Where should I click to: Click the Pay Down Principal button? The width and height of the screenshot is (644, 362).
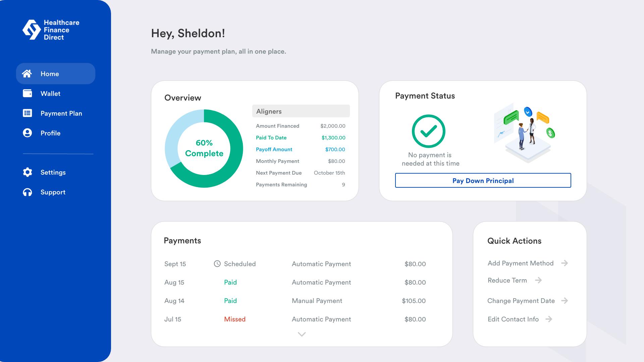[x=483, y=180]
